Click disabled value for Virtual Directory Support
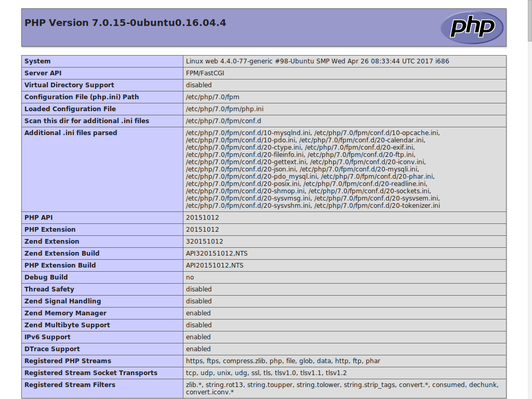 click(199, 85)
